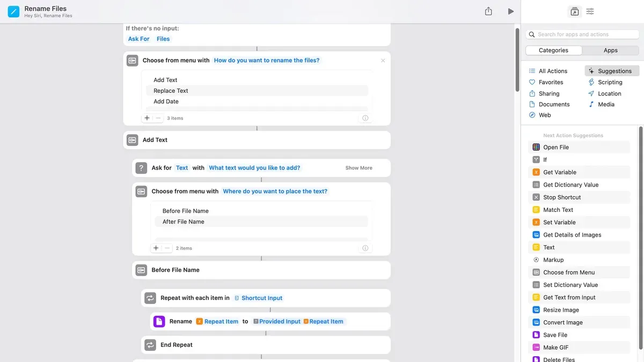Select the Replace Text menu item row

coord(257,91)
